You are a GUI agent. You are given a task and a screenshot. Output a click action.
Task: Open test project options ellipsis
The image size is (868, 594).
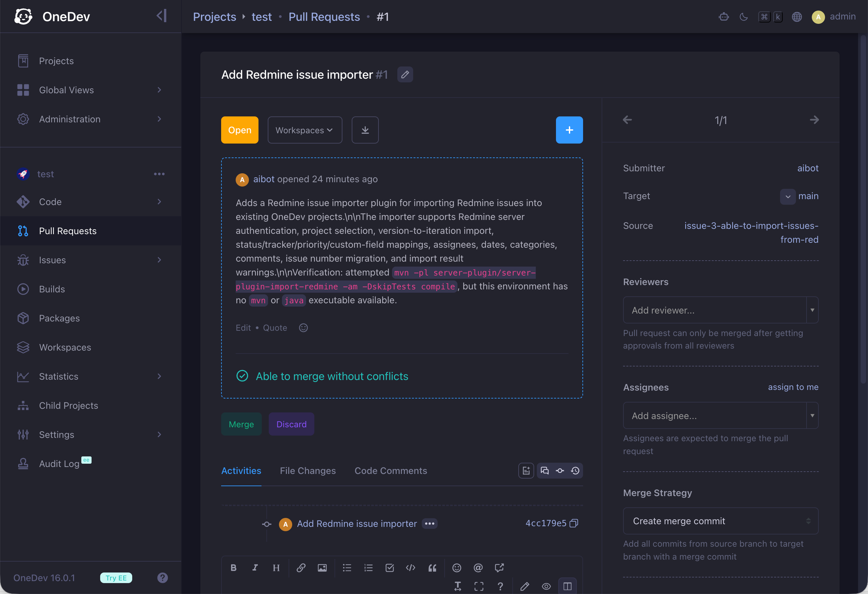click(x=159, y=174)
